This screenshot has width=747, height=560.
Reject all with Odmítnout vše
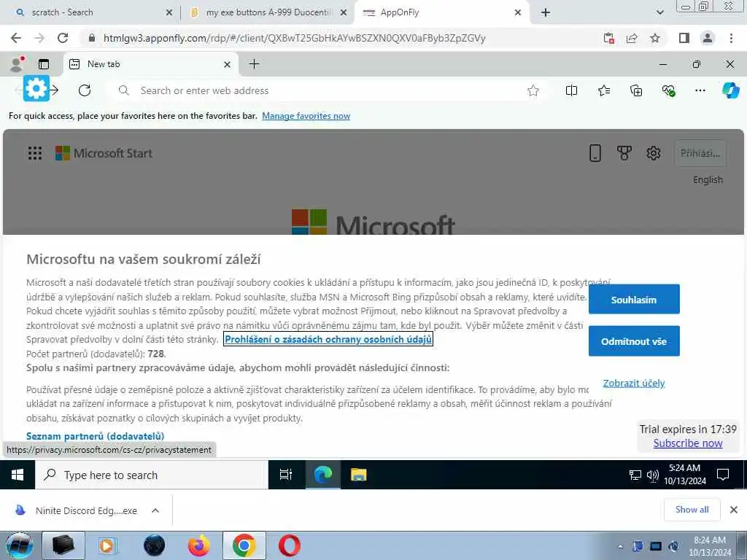(634, 341)
